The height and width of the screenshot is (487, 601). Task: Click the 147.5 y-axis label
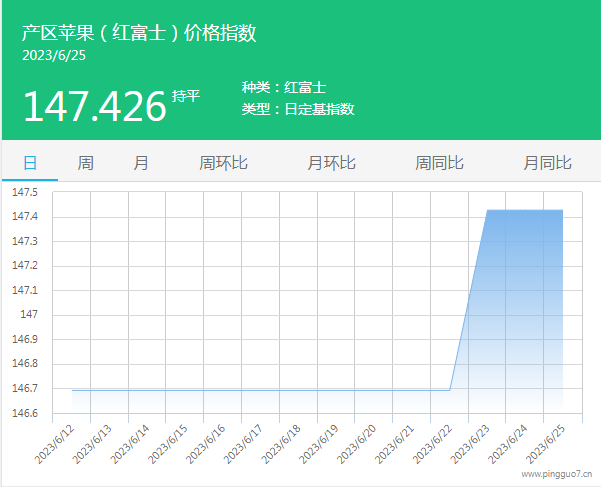25,192
